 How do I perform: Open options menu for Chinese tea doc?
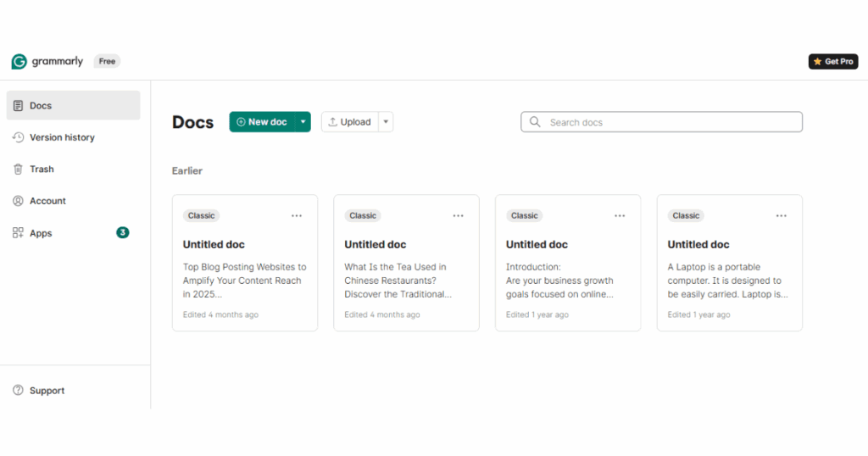pyautogui.click(x=458, y=216)
